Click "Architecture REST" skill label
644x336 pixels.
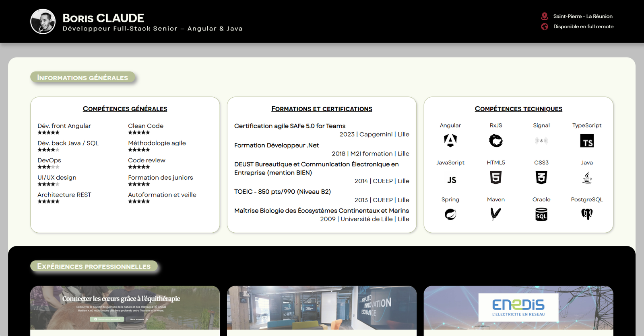64,195
